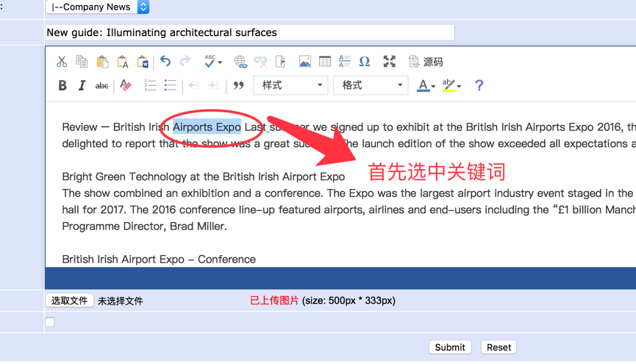Click the Copy icon in editor toolbar
Image resolution: width=636 pixels, height=364 pixels.
click(x=82, y=62)
